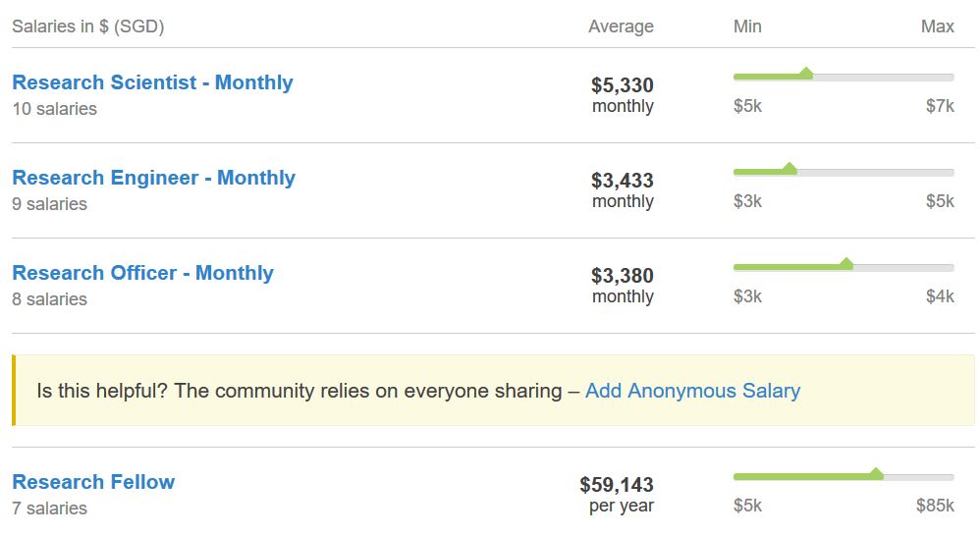Click the Min column header
This screenshot has width=980, height=535.
click(747, 27)
